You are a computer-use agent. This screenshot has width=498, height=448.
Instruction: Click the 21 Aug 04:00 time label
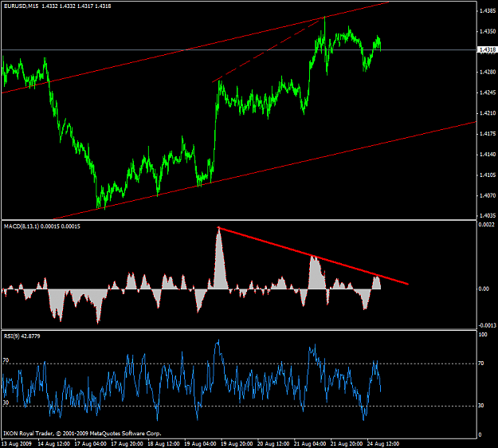tap(310, 443)
